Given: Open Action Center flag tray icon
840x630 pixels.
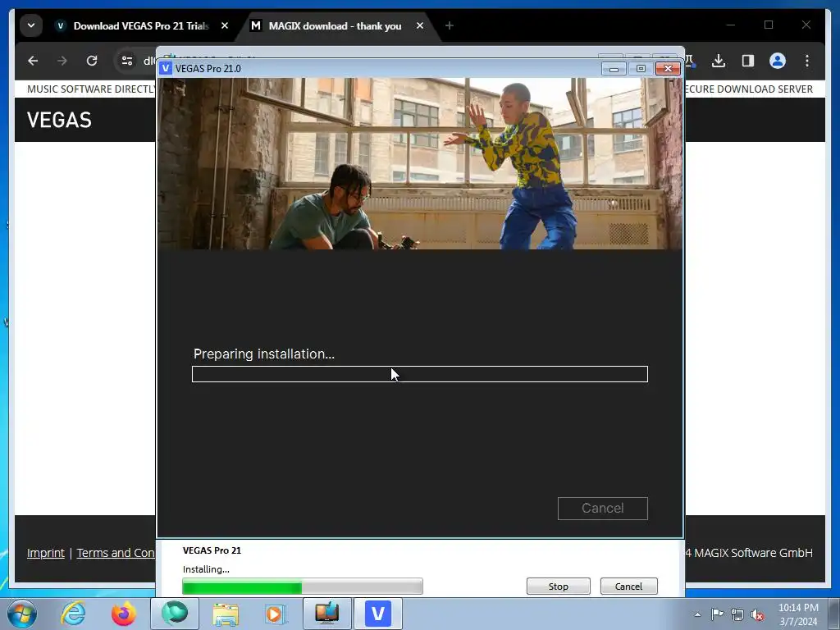Looking at the screenshot, I should tap(717, 614).
